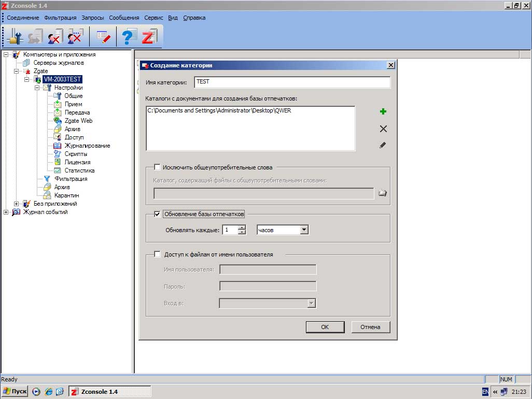The width and height of the screenshot is (532, 399).
Task: Select Архив under VM-2003TEST
Action: [62, 187]
